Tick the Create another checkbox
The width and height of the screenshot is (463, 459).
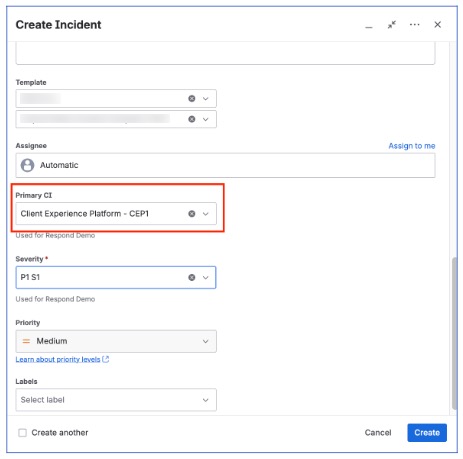(22, 433)
